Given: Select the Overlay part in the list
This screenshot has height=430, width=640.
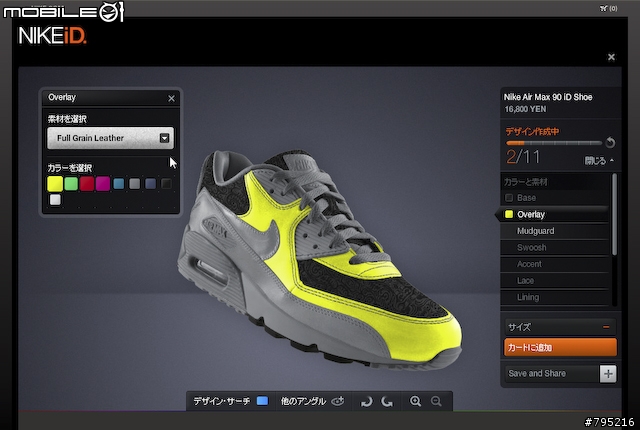Looking at the screenshot, I should tap(553, 215).
